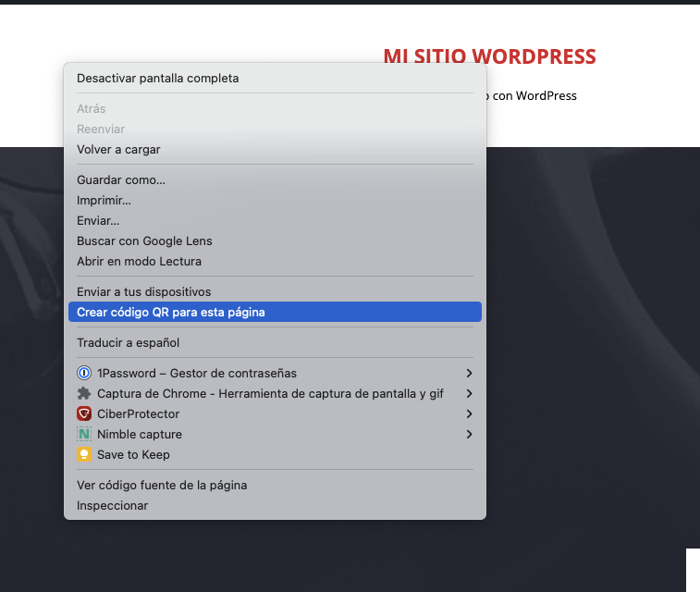The height and width of the screenshot is (592, 700).
Task: Select Enviar... menu entry
Action: (275, 220)
